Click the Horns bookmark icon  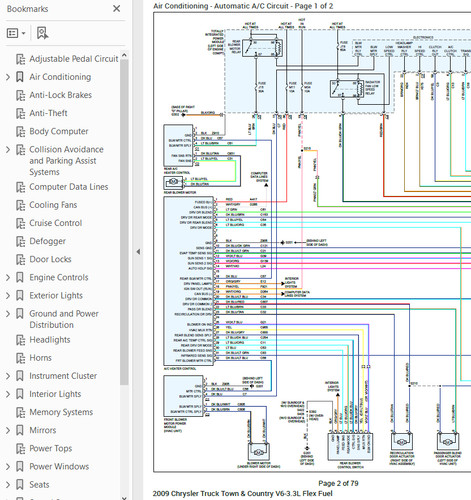pos(21,358)
